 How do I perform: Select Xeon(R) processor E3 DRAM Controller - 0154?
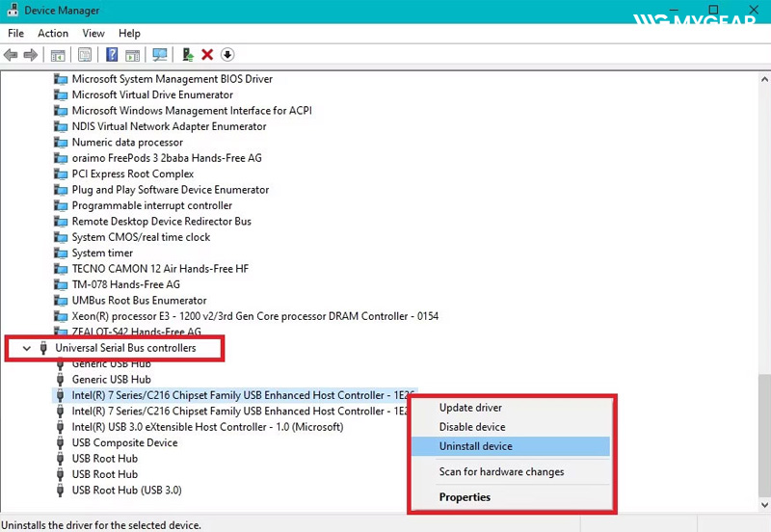coord(254,316)
